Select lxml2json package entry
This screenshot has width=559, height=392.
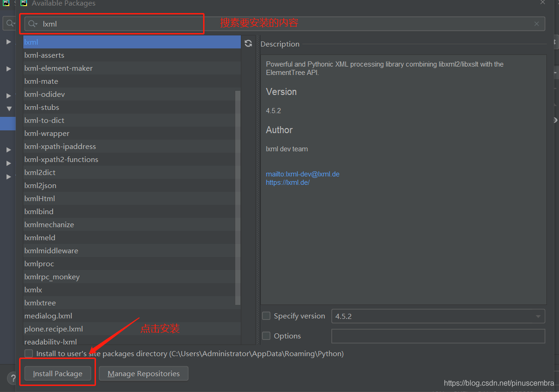41,186
